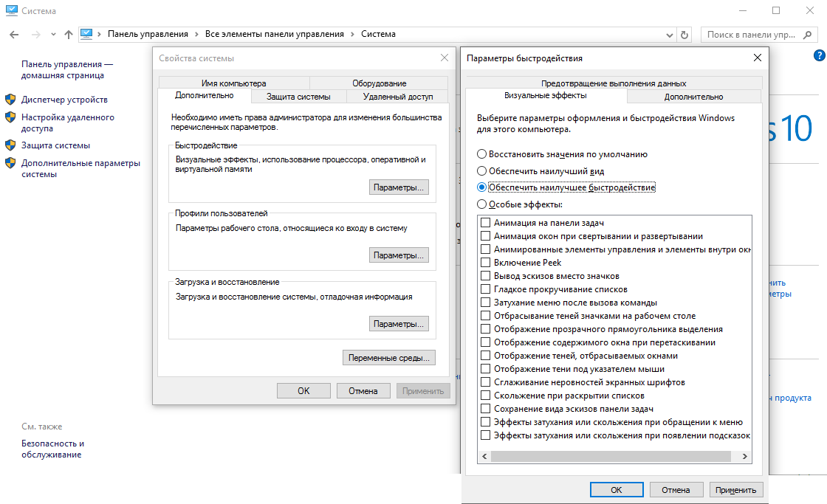Click Панель управления breadcrumb segment
The width and height of the screenshot is (827, 504).
(148, 34)
